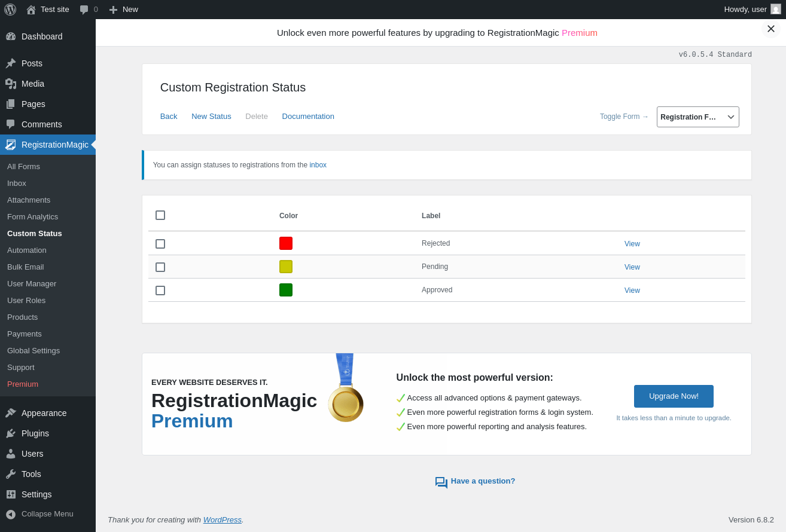The image size is (786, 532).
Task: Click the Custom Registration Status heading
Action: click(x=233, y=87)
